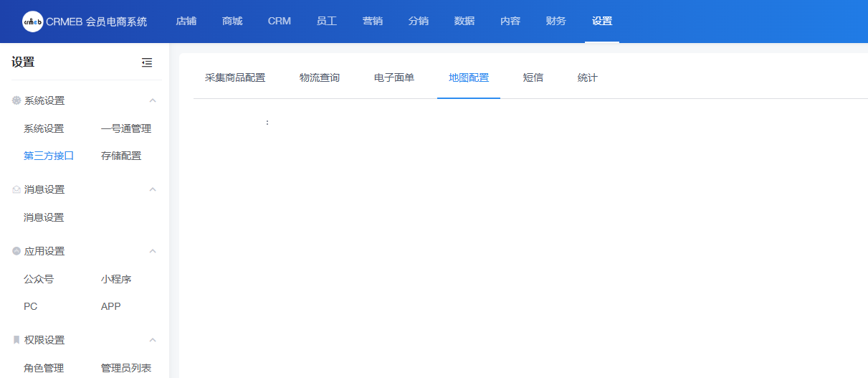Screen dimensions: 868x378
Task: Click the CRMEB logo icon
Action: (x=33, y=22)
